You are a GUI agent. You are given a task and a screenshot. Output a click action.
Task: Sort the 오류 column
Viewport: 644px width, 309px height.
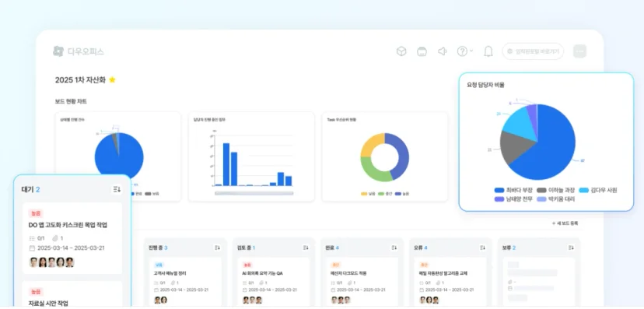pyautogui.click(x=482, y=248)
